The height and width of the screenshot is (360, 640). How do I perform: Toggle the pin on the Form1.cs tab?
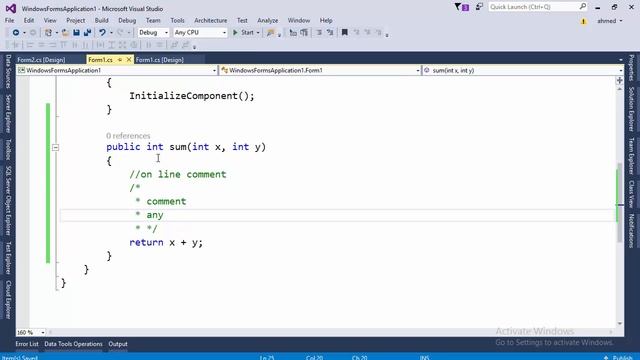pos(120,60)
